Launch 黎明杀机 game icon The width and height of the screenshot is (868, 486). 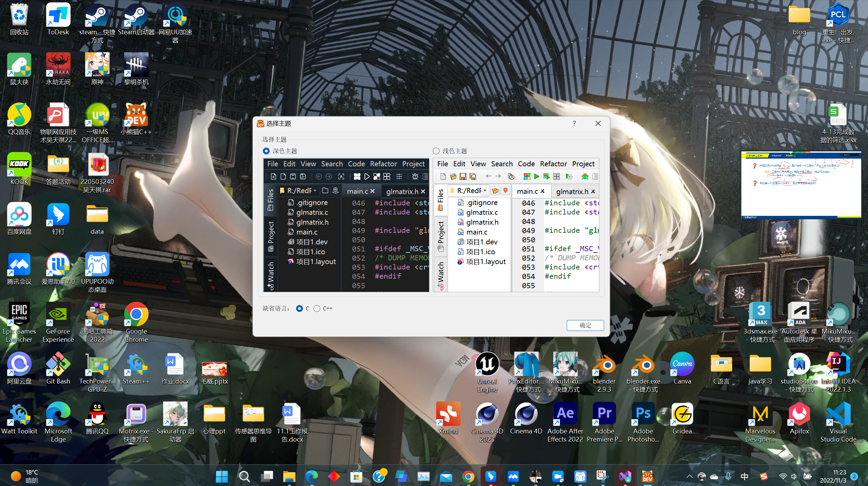[x=136, y=69]
